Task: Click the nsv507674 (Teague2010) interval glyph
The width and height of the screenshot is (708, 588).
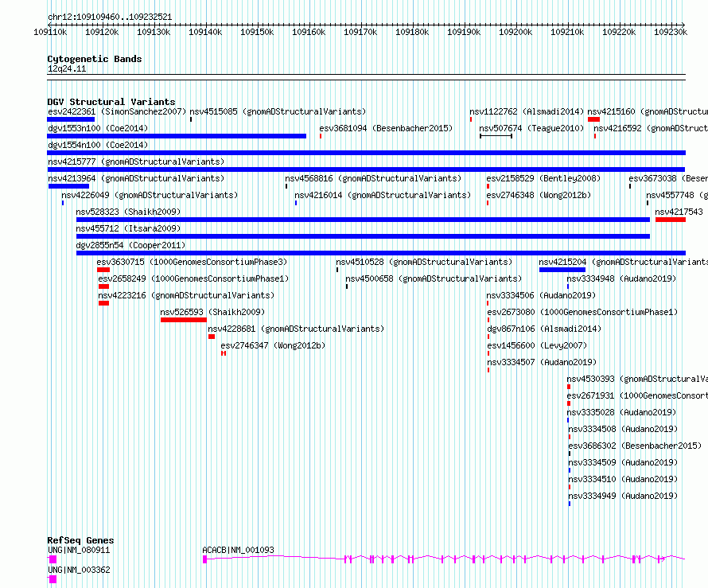Action: pyautogui.click(x=496, y=136)
